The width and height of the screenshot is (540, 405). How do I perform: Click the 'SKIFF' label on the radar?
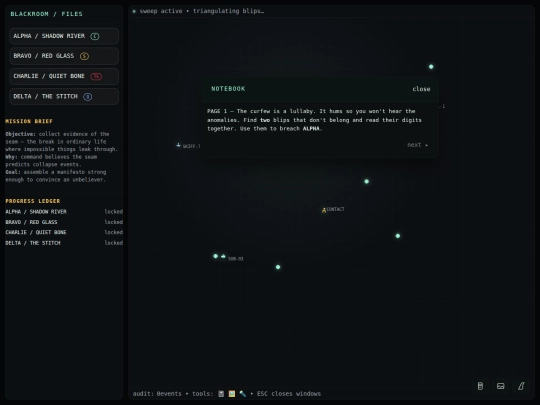191,146
